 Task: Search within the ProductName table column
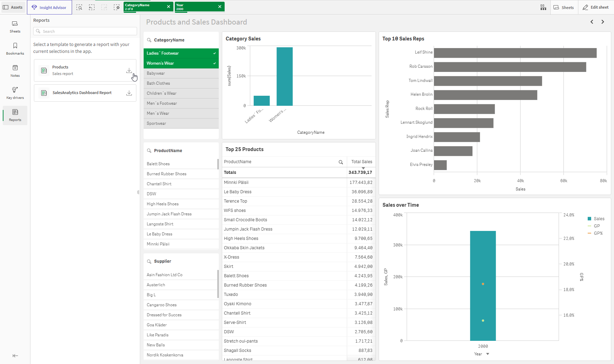[341, 162]
